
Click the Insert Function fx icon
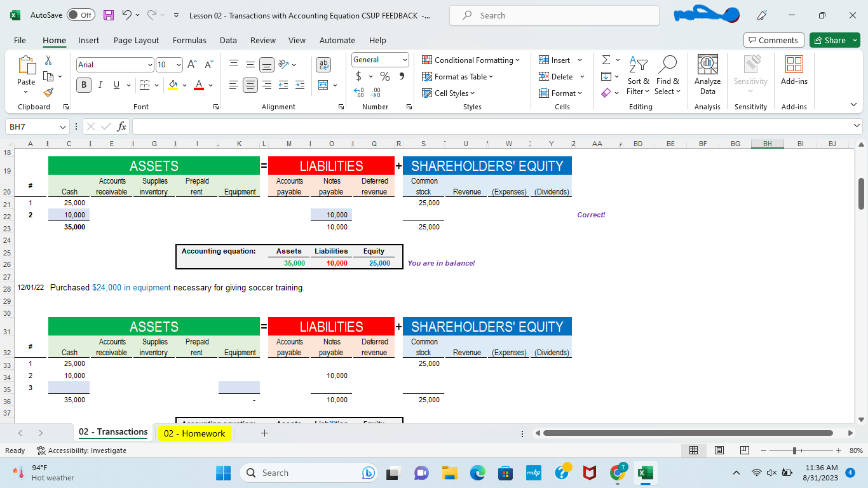tap(122, 126)
